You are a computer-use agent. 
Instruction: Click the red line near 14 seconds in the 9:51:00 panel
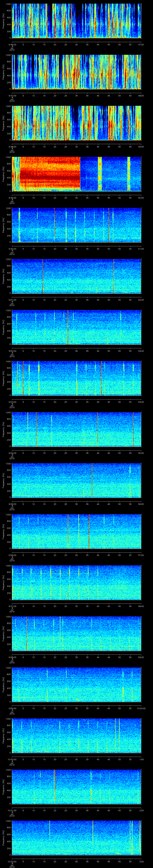[x=42, y=276]
